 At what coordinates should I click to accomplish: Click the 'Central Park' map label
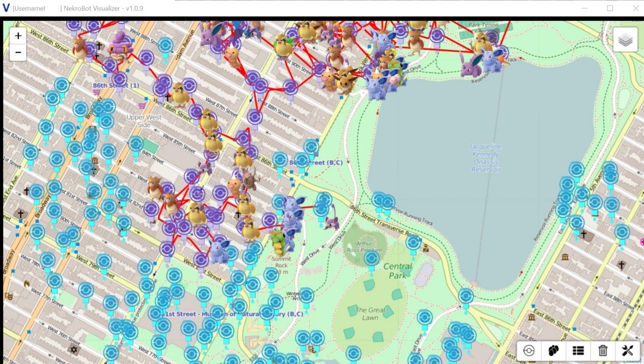pos(397,271)
